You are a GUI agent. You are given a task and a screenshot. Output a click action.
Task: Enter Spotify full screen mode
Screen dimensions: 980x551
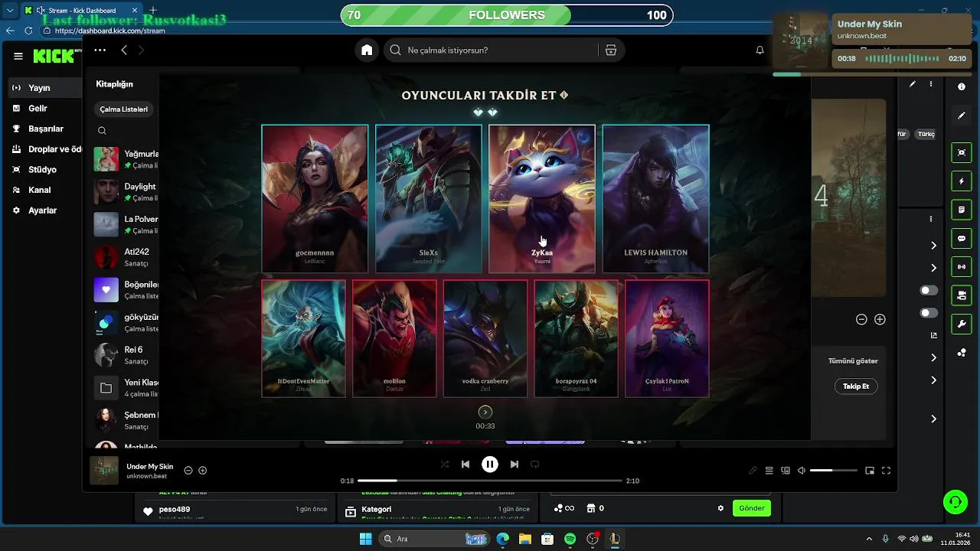(x=886, y=471)
